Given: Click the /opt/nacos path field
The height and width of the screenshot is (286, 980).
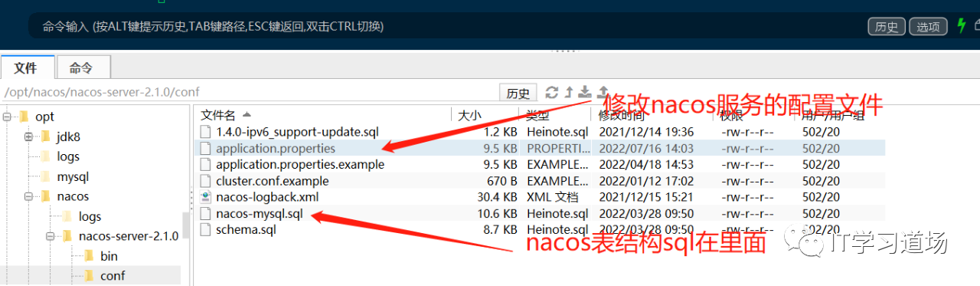Looking at the screenshot, I should 250,92.
